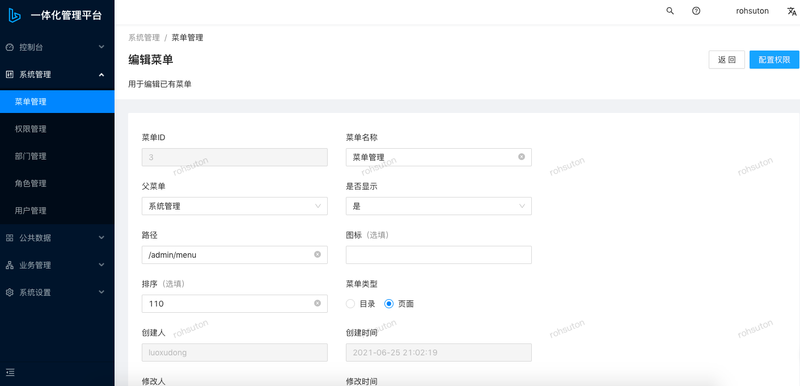Click the language translation icon

(x=791, y=11)
